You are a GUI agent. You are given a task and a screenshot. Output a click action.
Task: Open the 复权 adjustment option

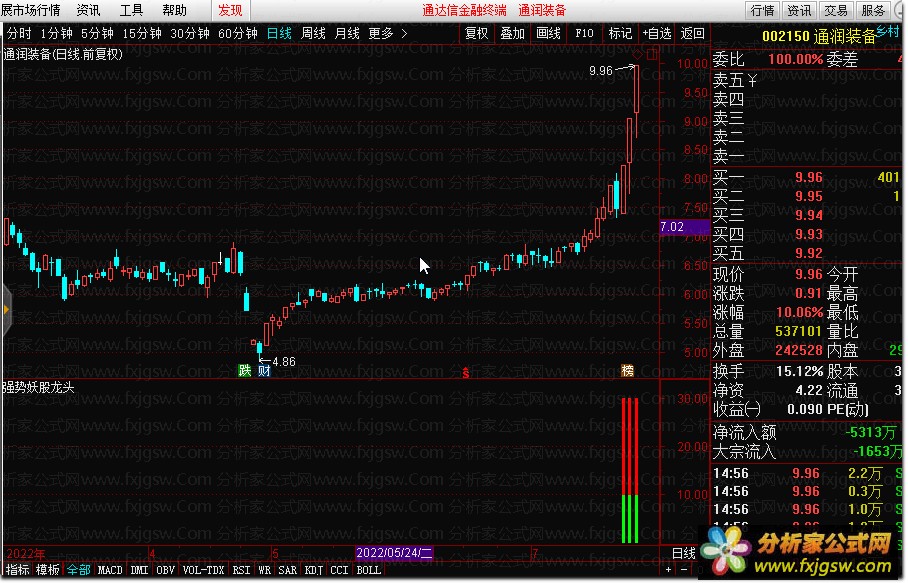click(x=477, y=34)
